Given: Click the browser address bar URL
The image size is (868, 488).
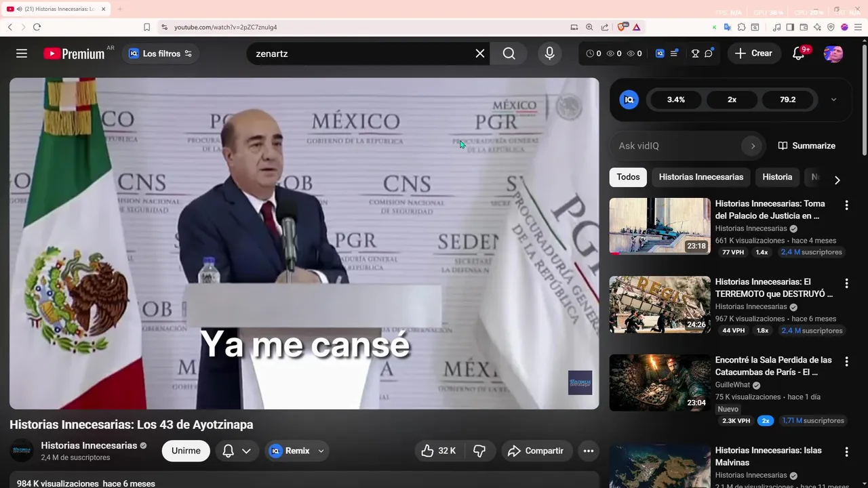Looking at the screenshot, I should (226, 27).
